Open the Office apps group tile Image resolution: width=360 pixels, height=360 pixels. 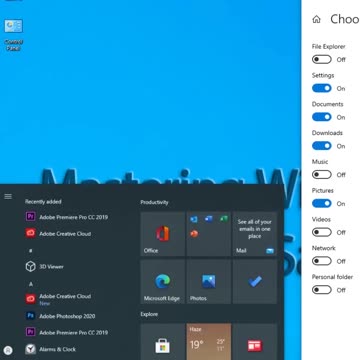tap(209, 234)
